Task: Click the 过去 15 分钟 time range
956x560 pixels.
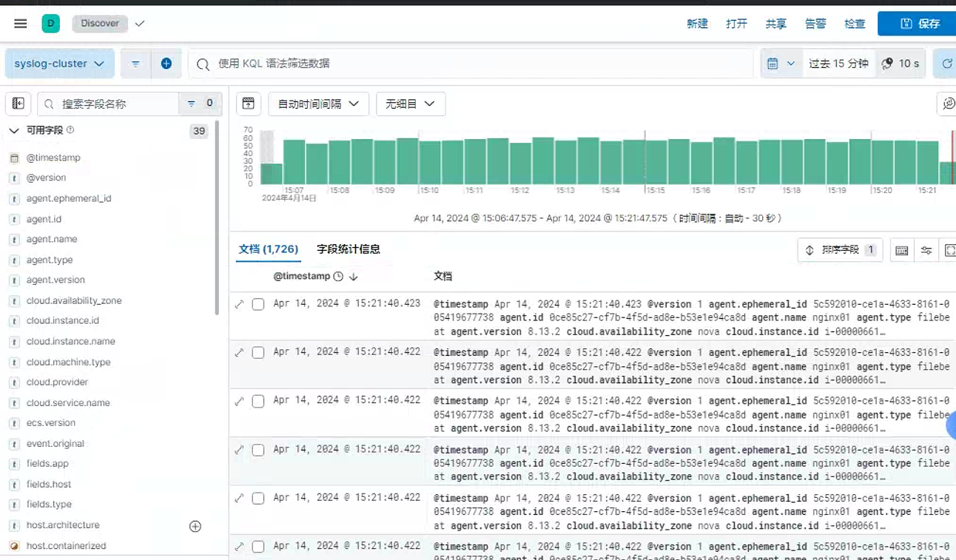Action: 838,64
